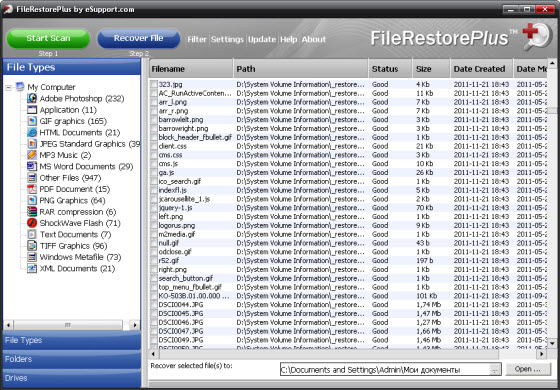Check the box next to DSCI0044.JPG

click(x=154, y=305)
